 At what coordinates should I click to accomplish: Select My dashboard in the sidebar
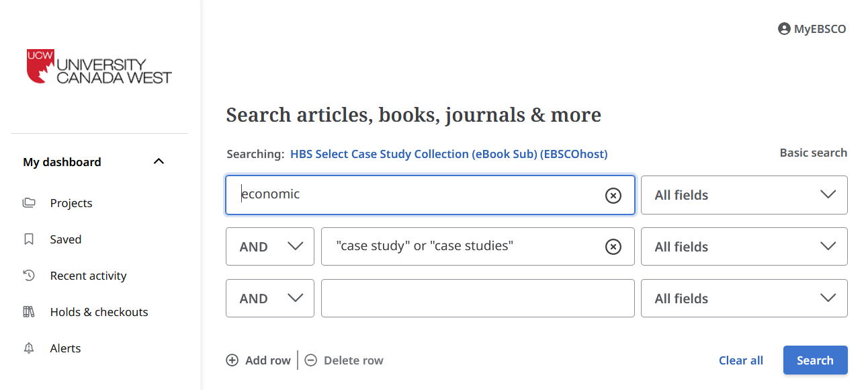[x=62, y=161]
